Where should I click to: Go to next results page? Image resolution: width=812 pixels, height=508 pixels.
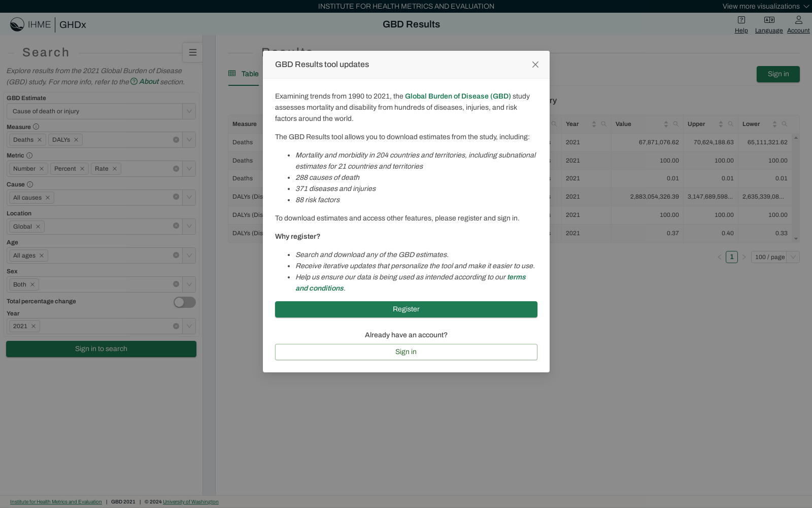coord(744,257)
